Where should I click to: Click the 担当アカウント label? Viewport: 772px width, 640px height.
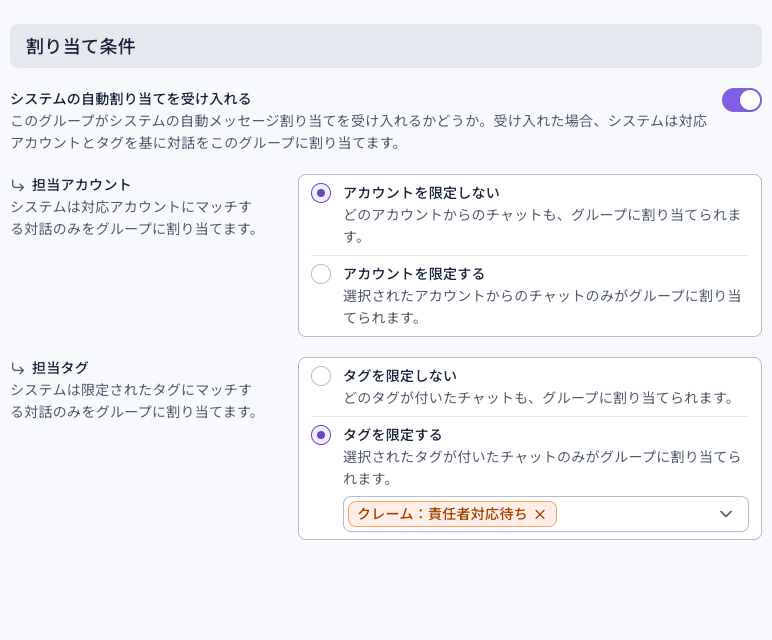pyautogui.click(x=81, y=185)
